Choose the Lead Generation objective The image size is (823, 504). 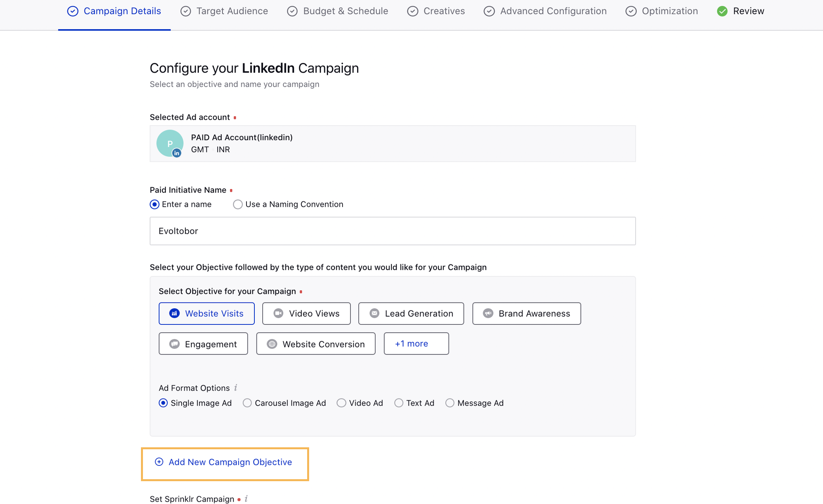(x=411, y=313)
